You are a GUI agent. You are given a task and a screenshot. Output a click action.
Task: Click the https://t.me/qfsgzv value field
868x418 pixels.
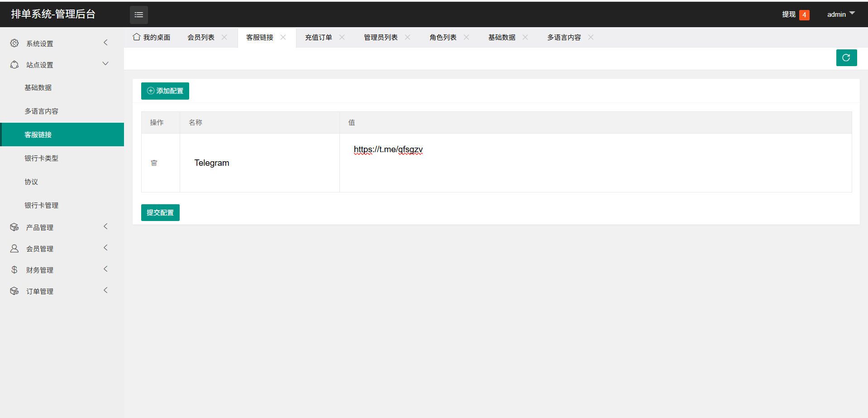[x=596, y=163]
